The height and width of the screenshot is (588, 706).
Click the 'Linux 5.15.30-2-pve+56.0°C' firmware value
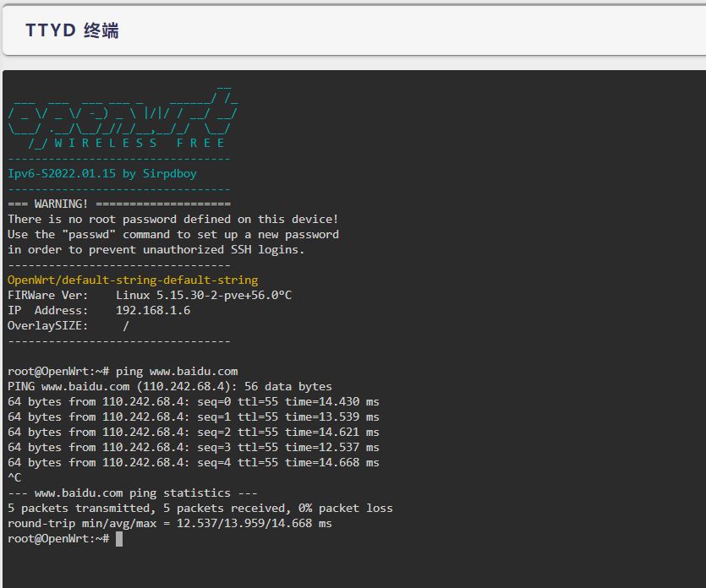coord(204,295)
